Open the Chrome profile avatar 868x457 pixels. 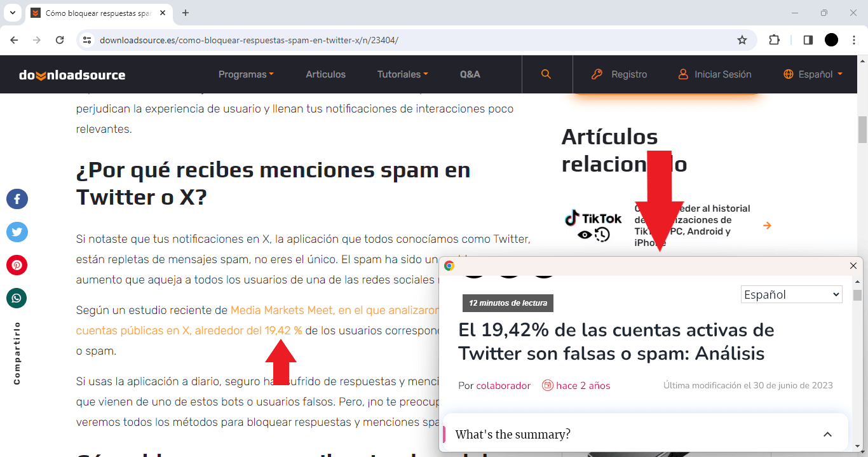tap(831, 40)
